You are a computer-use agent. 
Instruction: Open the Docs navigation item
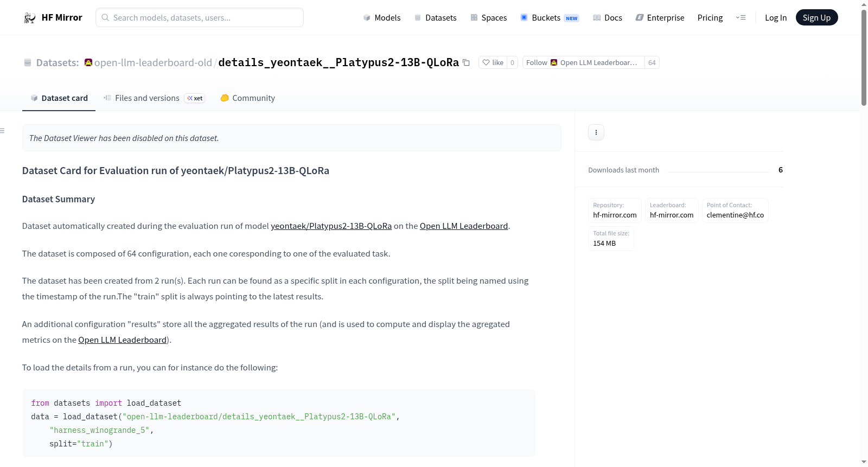[608, 17]
